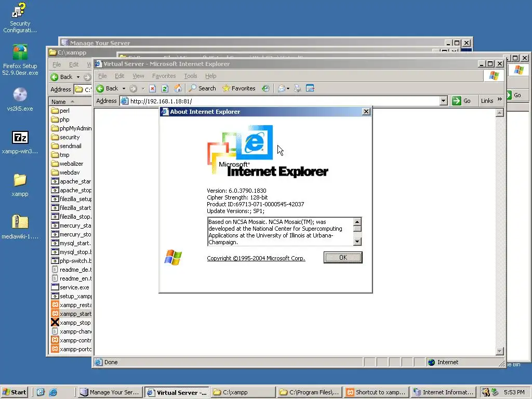
Task: Click the Edit page toolbar icon
Action: point(310,88)
